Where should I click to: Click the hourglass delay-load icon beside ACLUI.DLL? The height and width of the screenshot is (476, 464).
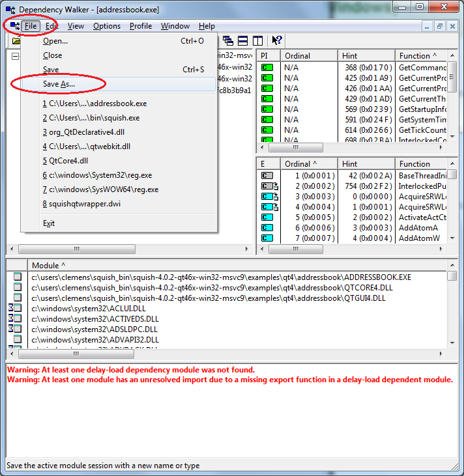[x=10, y=308]
